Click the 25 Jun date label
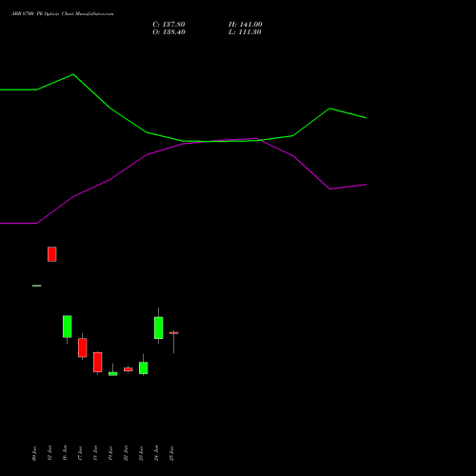Image resolution: width=476 pixels, height=476 pixels. pos(171,453)
